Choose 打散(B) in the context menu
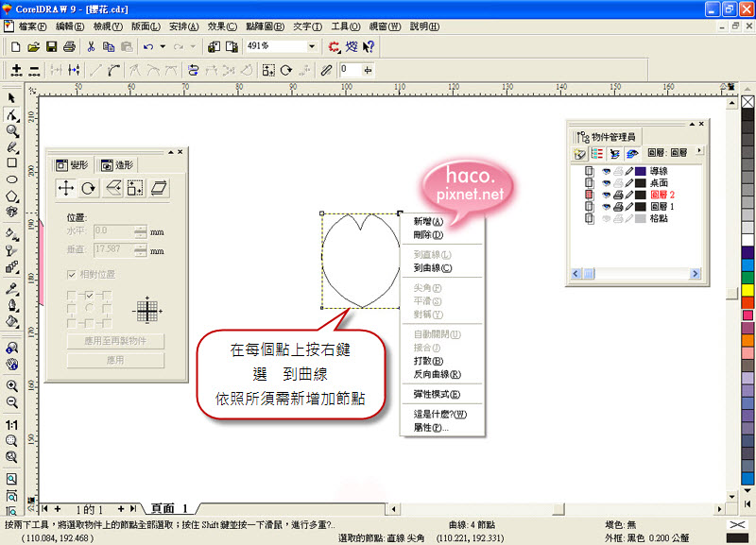756x545 pixels. 428,361
